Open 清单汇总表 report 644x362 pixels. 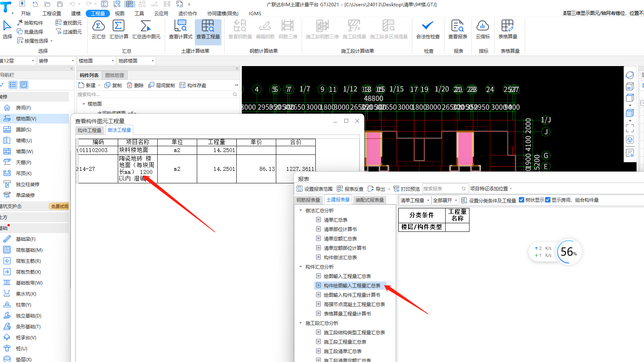point(336,220)
